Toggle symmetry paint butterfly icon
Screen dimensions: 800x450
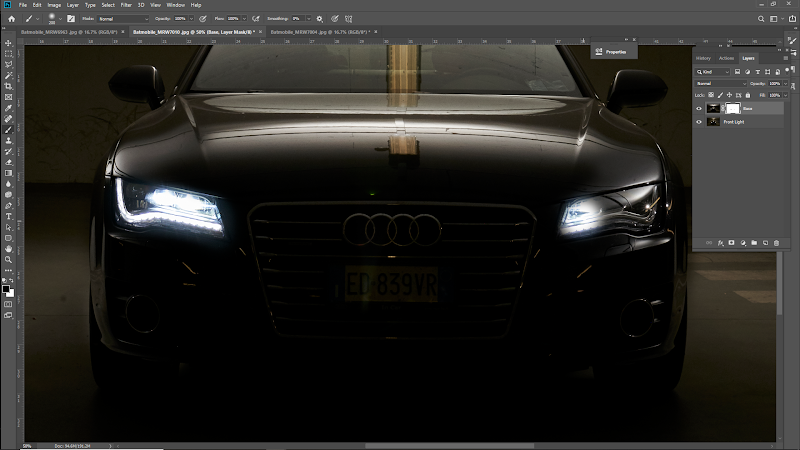coord(349,19)
